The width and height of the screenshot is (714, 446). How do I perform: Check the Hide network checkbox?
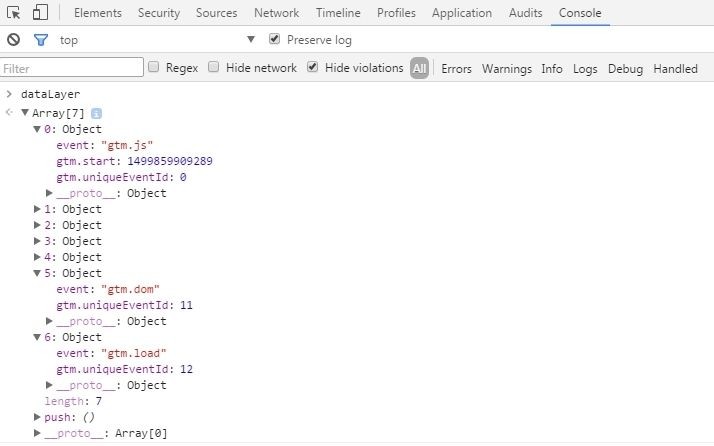[213, 67]
